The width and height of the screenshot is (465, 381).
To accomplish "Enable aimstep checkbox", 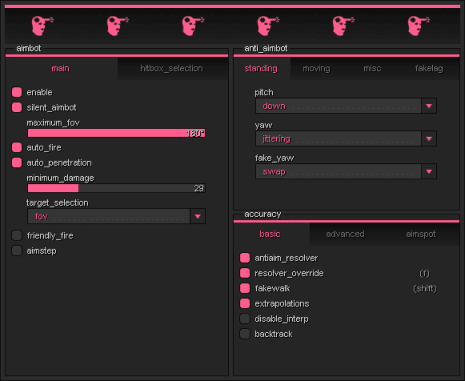I will [17, 251].
